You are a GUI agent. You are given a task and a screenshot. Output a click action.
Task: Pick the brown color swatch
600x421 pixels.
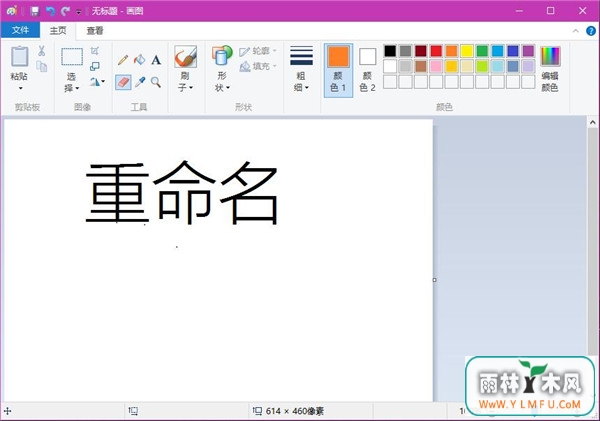pos(421,66)
